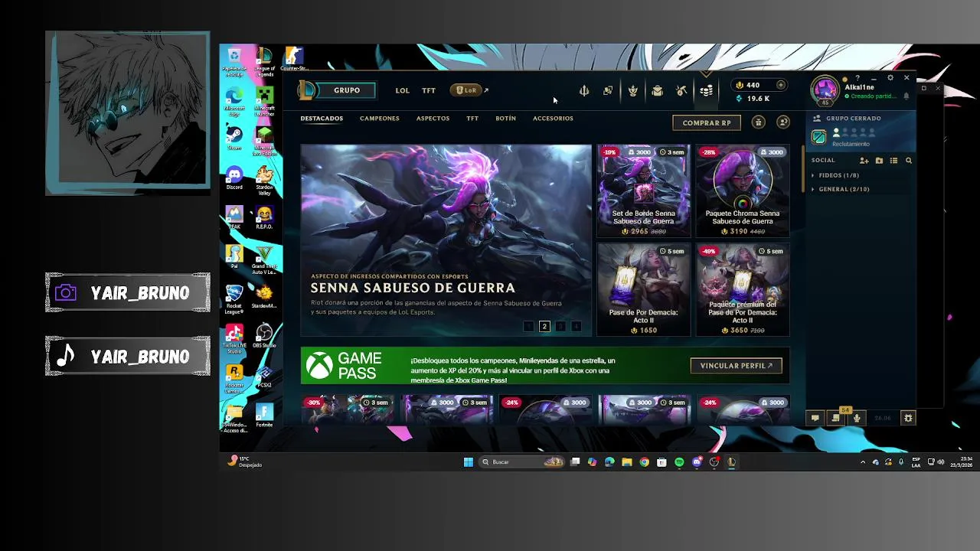980x551 pixels.
Task: Click the COMPRAR RP button
Action: click(707, 122)
